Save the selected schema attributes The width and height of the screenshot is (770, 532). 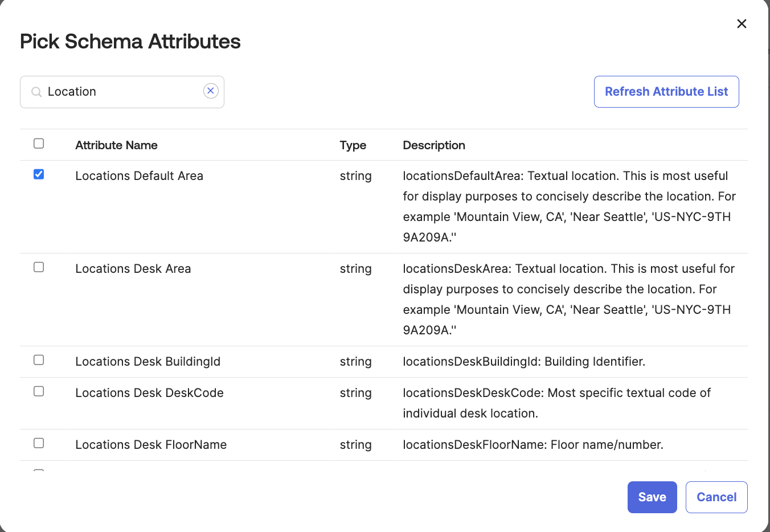652,497
